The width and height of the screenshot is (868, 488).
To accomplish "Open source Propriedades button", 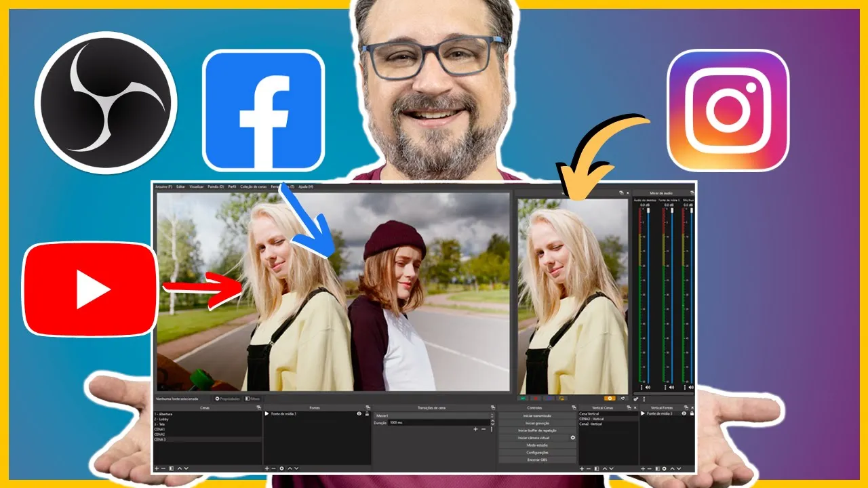I will (x=228, y=399).
